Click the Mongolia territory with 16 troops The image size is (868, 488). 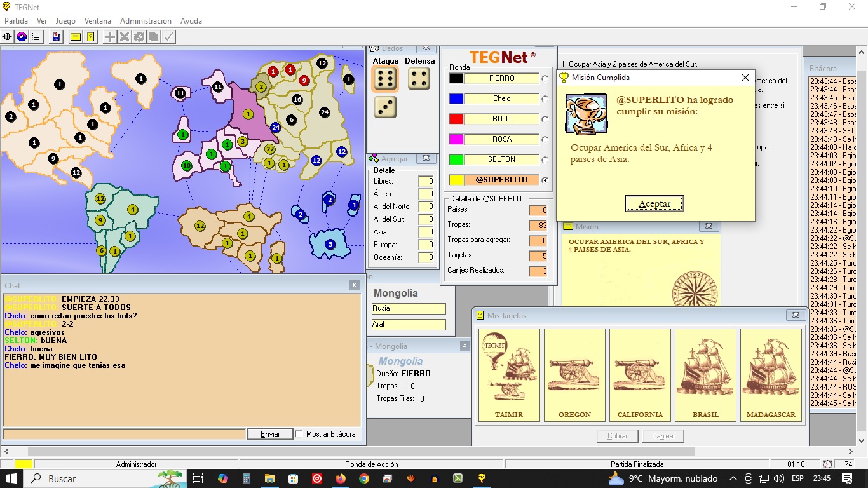tap(297, 99)
